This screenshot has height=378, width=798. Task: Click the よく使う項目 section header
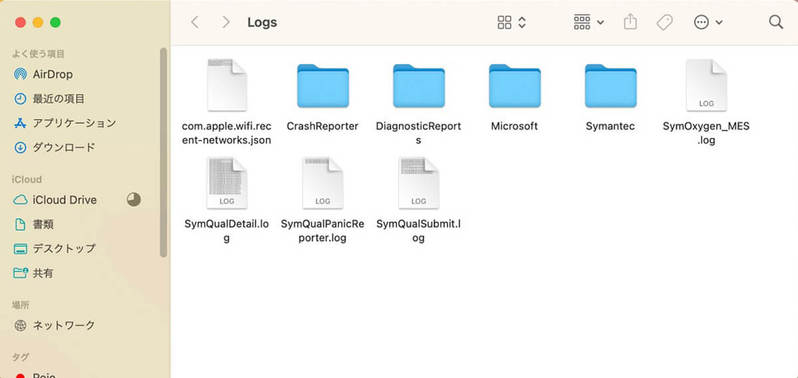[x=38, y=54]
